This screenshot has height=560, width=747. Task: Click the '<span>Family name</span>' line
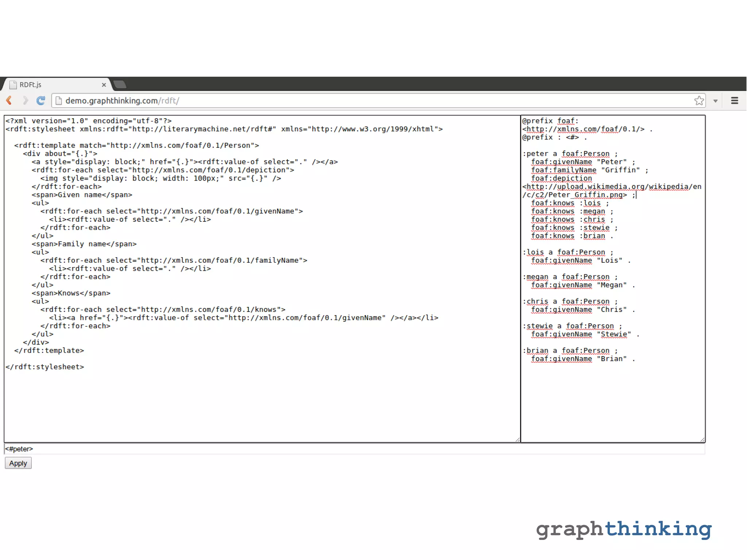[84, 244]
